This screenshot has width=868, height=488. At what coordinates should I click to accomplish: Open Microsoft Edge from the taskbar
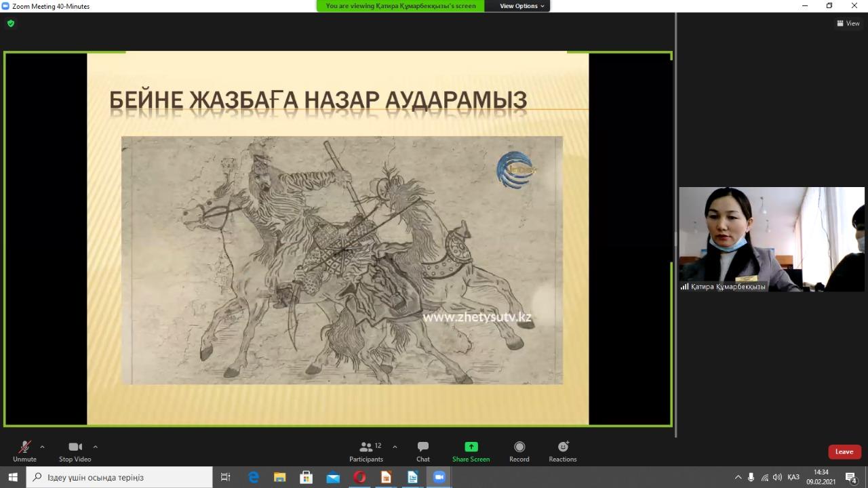click(x=254, y=478)
